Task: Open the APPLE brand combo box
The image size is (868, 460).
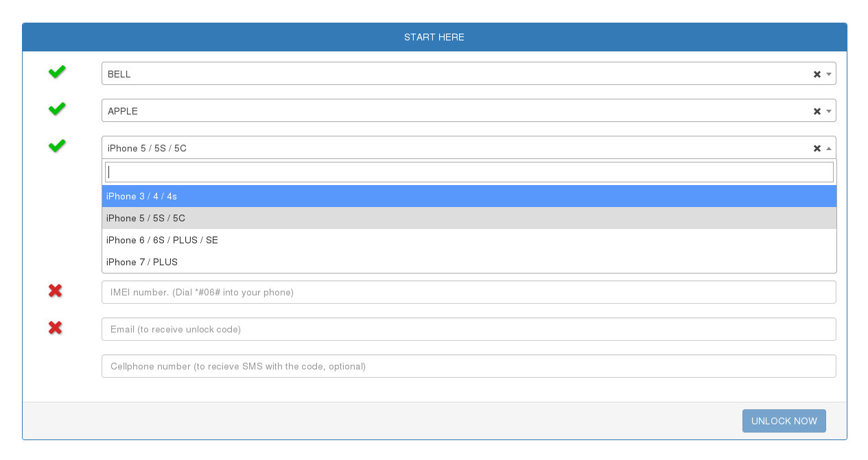Action: click(469, 111)
